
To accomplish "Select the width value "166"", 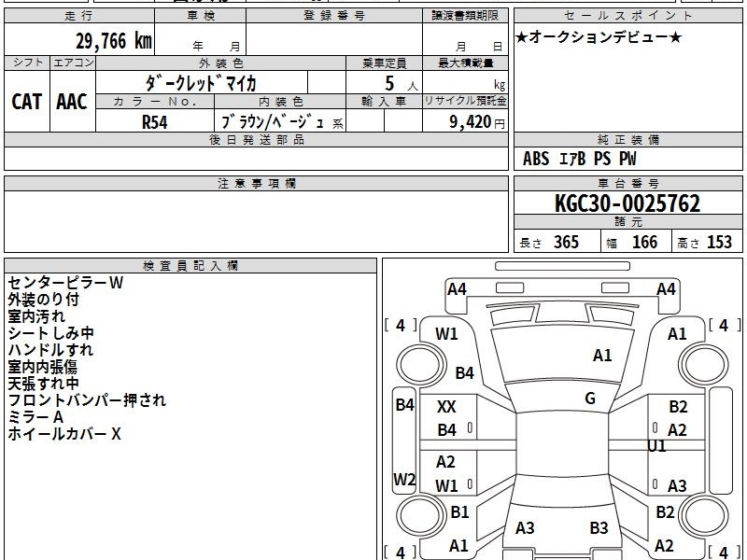I will pyautogui.click(x=644, y=242).
